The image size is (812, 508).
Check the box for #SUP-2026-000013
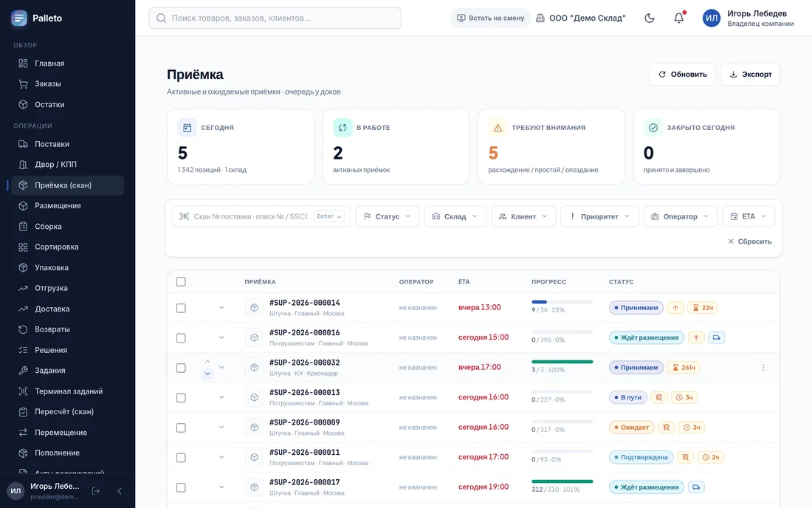181,398
